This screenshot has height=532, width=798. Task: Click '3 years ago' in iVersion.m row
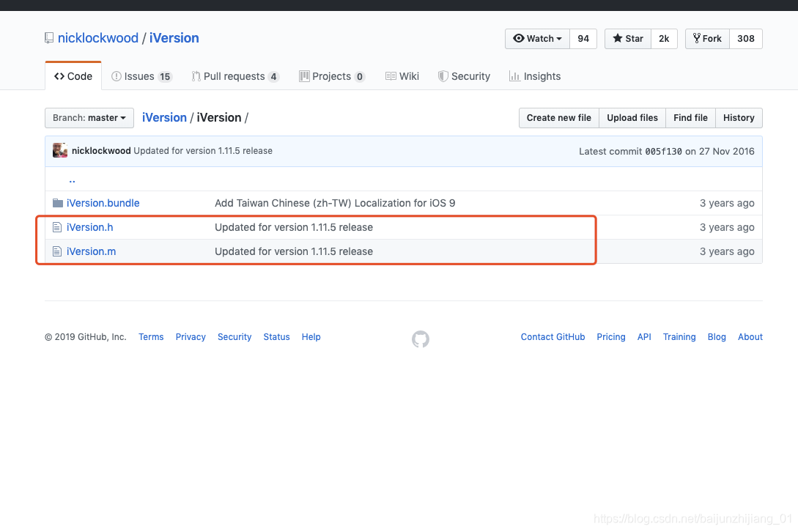(x=727, y=251)
